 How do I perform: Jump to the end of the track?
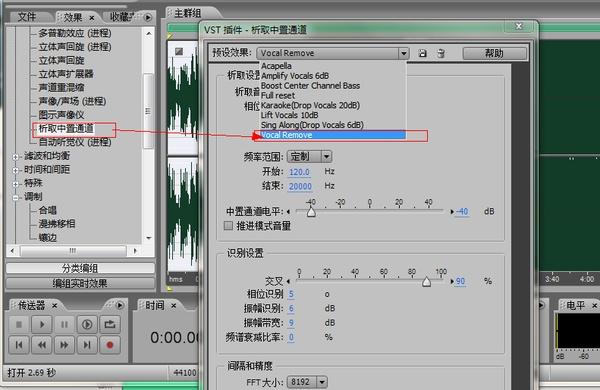click(x=87, y=345)
